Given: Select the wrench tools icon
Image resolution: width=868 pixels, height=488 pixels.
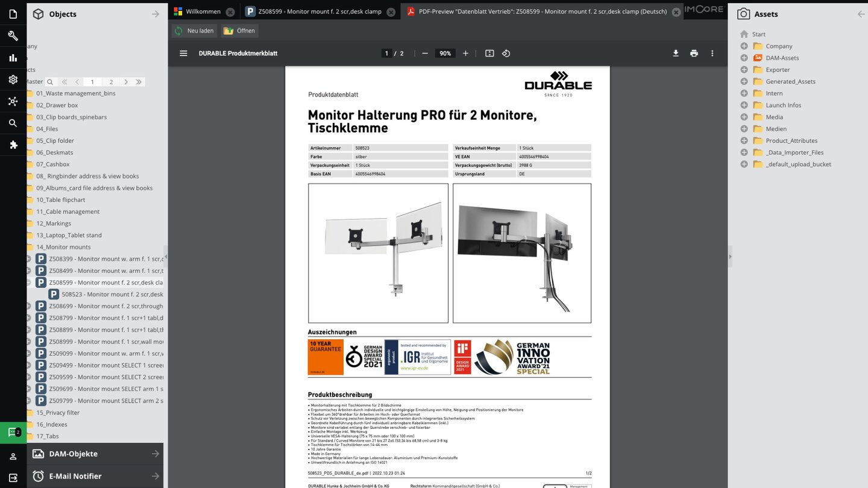Looking at the screenshot, I should 13,36.
